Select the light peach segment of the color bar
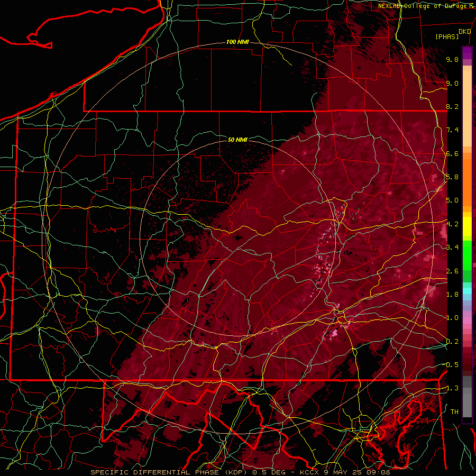This screenshot has height=476, width=476. coord(467,109)
